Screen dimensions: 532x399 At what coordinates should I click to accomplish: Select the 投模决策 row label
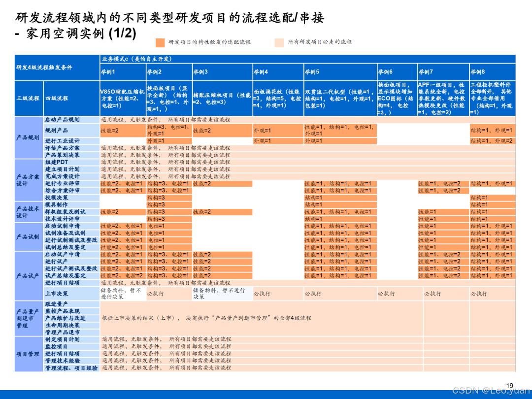[x=71, y=198]
